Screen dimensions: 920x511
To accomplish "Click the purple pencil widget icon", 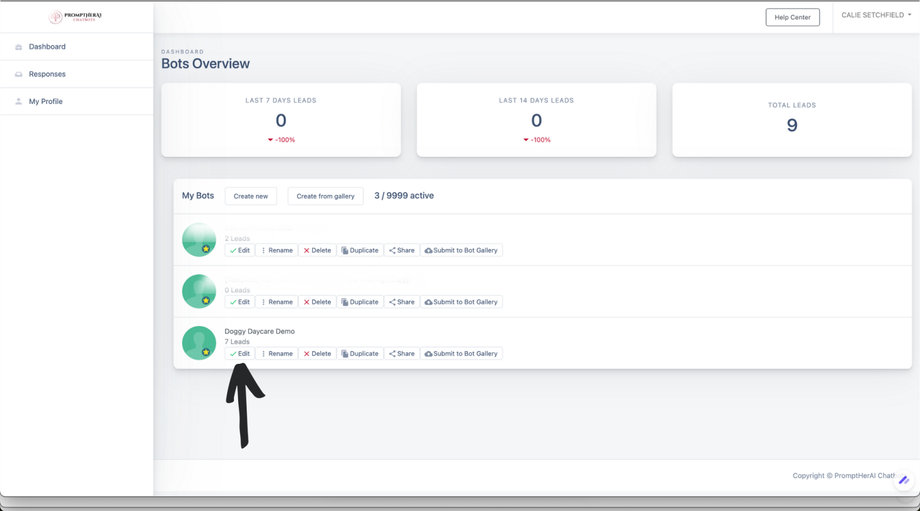I will click(x=904, y=480).
